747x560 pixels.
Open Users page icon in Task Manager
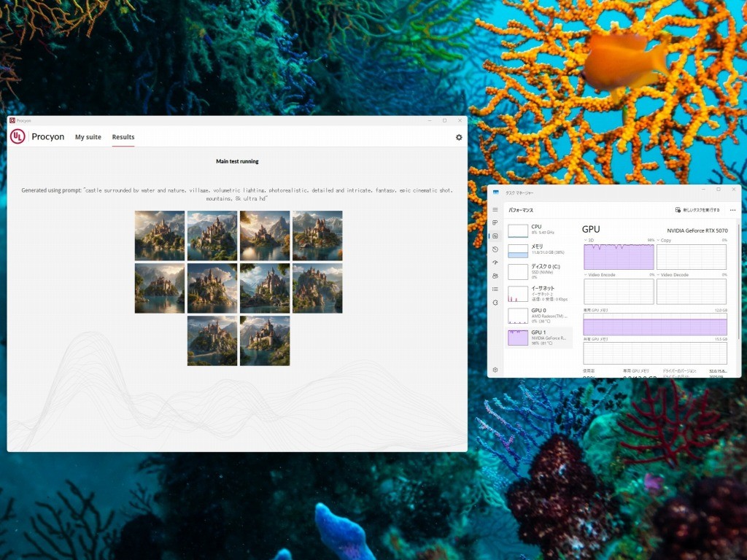click(495, 276)
